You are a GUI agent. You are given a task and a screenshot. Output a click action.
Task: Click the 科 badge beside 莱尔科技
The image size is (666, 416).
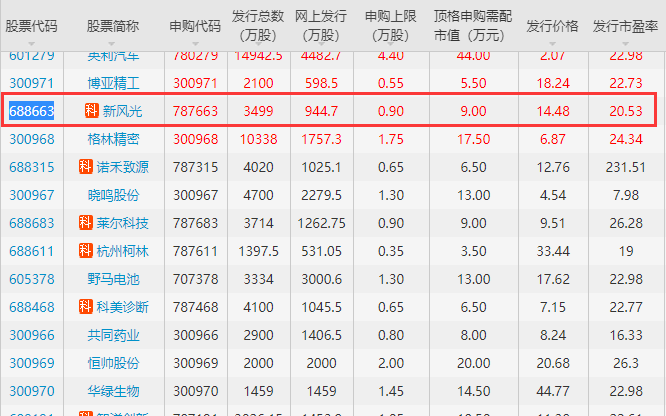coord(85,223)
